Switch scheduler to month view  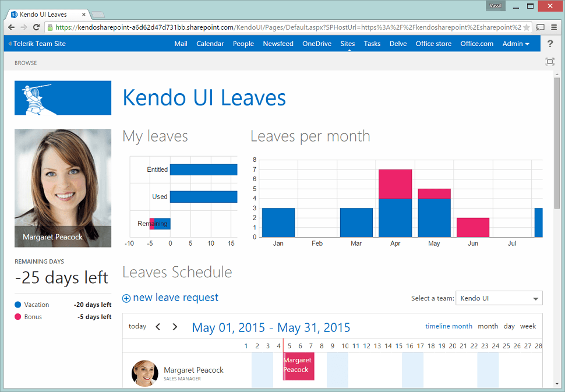pyautogui.click(x=488, y=326)
